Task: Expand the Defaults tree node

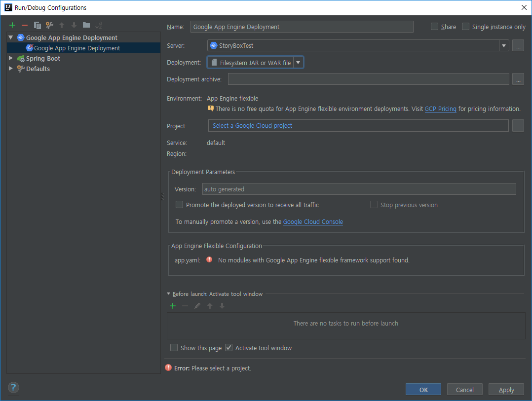Action: [11, 69]
